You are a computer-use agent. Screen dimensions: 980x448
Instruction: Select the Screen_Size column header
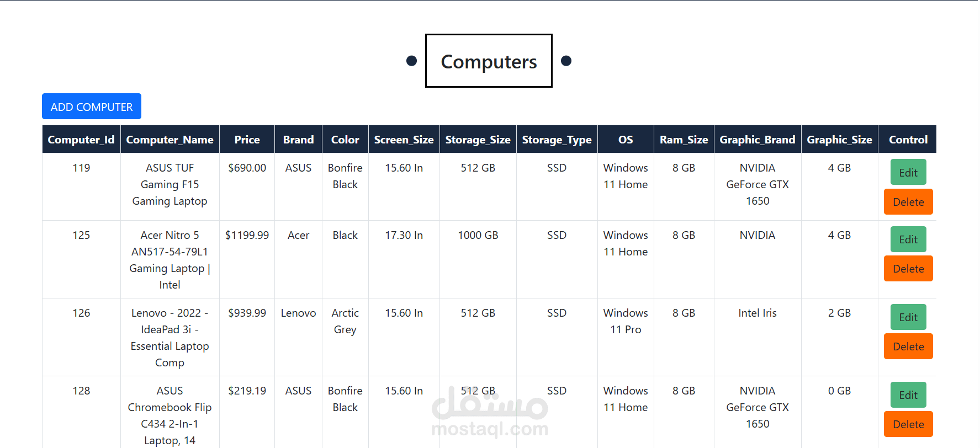coord(404,140)
